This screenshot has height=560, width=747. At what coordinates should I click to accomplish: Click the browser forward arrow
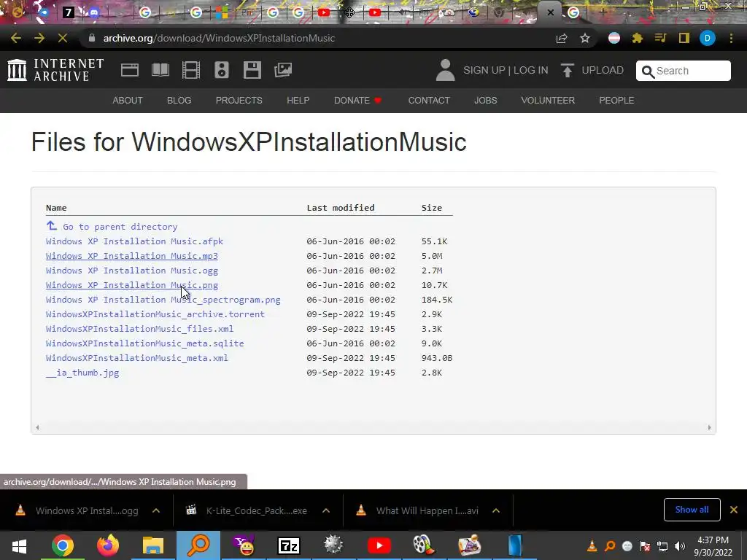pos(39,38)
